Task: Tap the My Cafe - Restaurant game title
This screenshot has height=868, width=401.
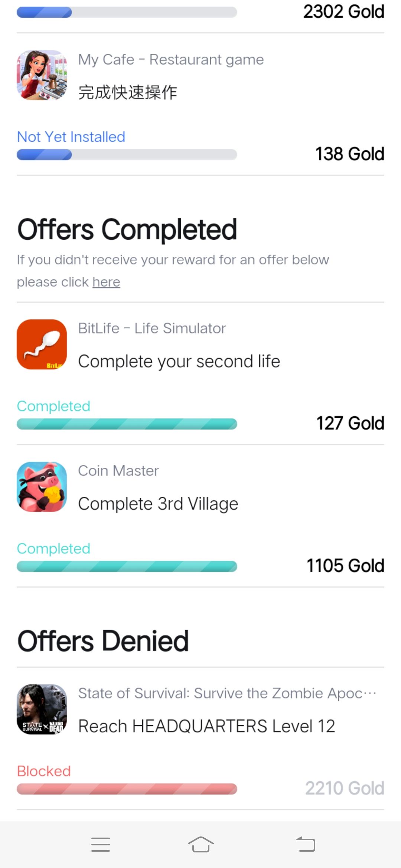Action: tap(171, 59)
